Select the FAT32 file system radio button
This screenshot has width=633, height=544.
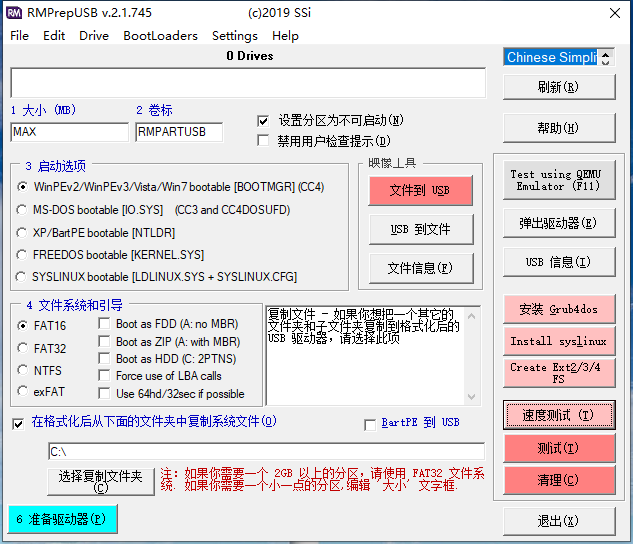coord(23,348)
